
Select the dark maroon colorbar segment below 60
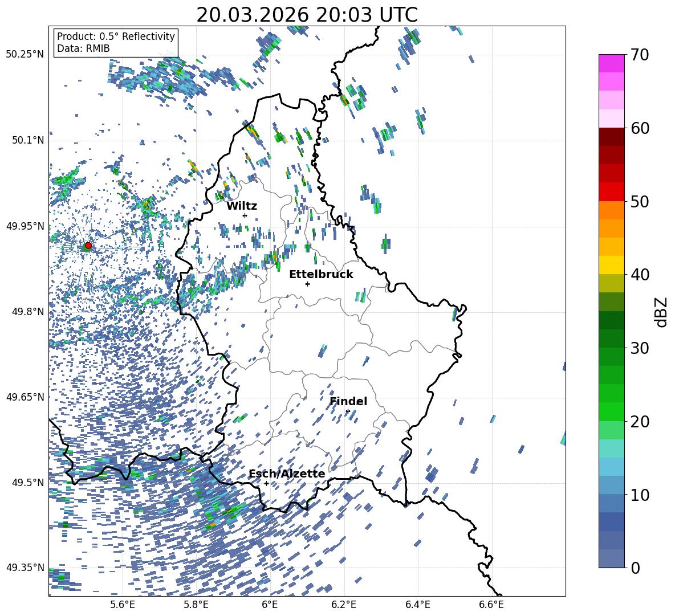click(612, 137)
